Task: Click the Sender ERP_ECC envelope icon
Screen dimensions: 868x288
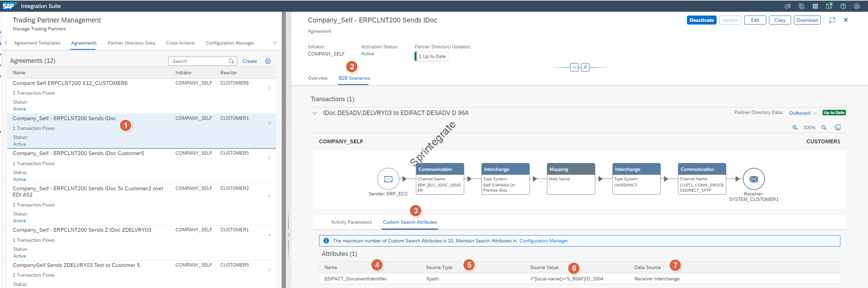Action: pyautogui.click(x=388, y=179)
